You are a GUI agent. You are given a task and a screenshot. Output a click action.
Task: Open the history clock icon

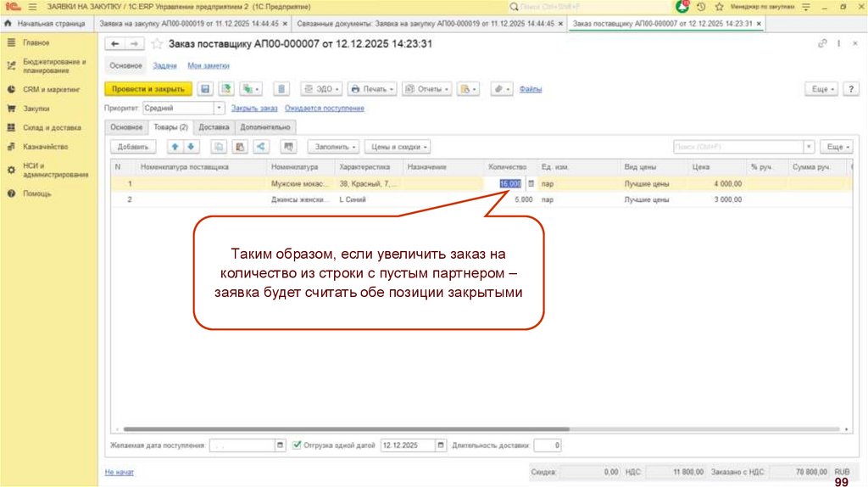701,6
